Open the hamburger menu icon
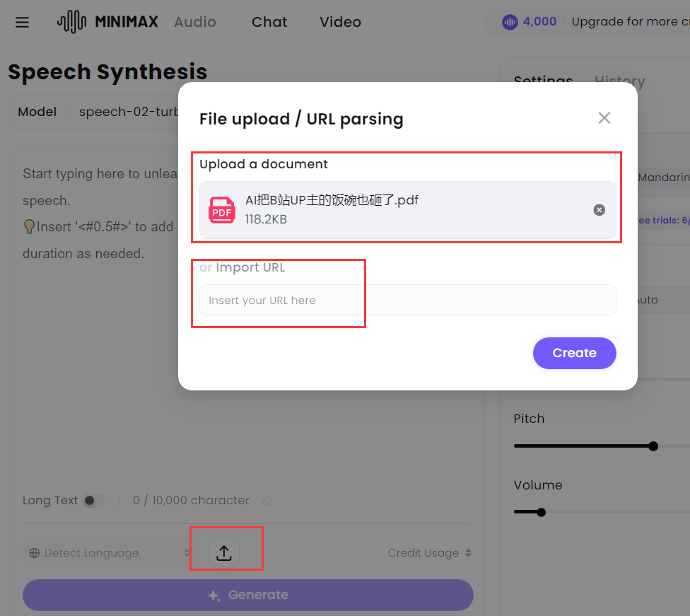The image size is (690, 616). (22, 22)
